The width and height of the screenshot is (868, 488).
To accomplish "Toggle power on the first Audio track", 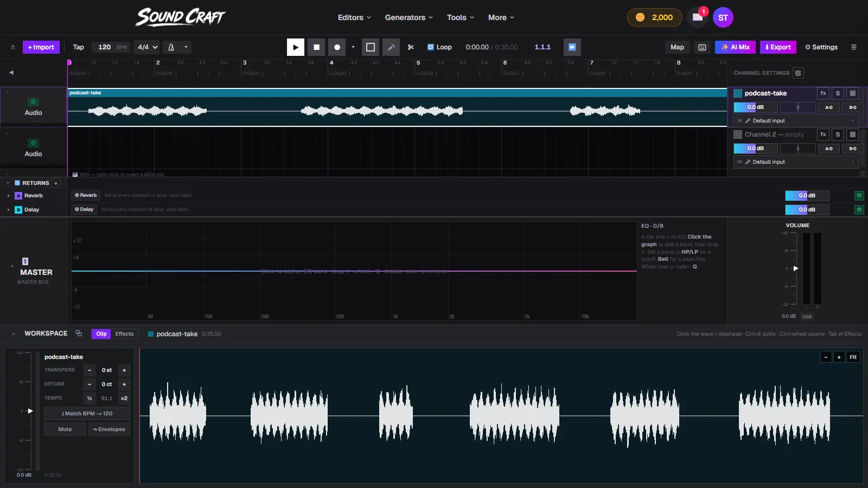I will [x=33, y=102].
